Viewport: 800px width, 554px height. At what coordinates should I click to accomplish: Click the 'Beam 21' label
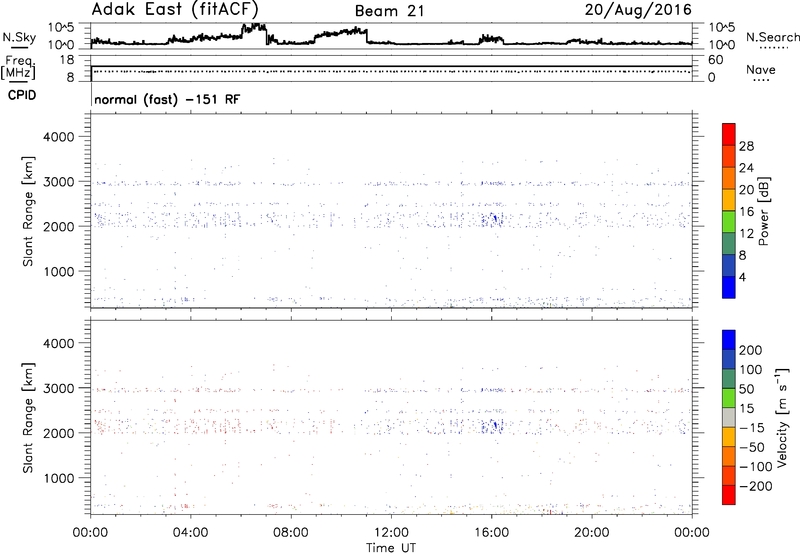[389, 11]
